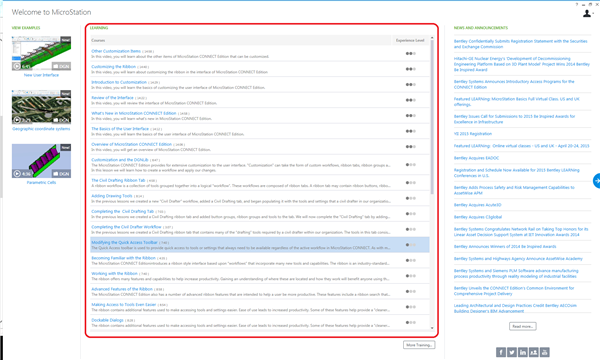Open the communities people icon
The height and width of the screenshot is (360, 600).
tap(534, 352)
